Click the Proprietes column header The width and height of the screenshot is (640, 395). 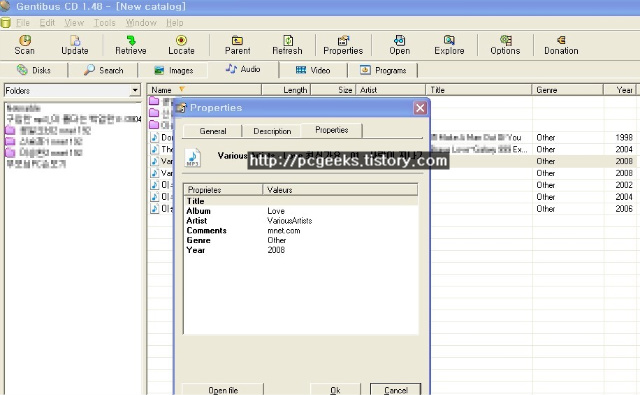coord(223,190)
